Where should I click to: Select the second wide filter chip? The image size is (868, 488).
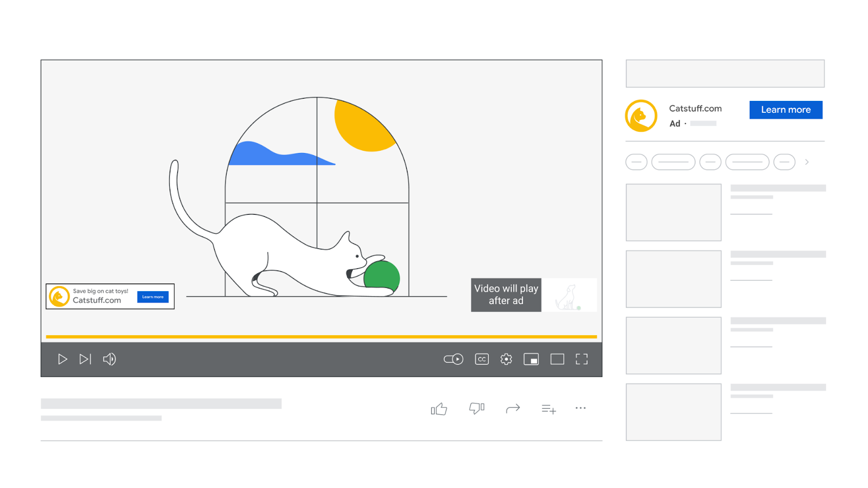[673, 162]
